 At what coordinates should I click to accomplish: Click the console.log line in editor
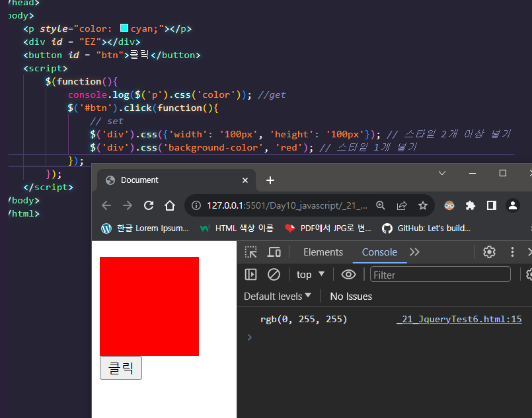(x=176, y=94)
